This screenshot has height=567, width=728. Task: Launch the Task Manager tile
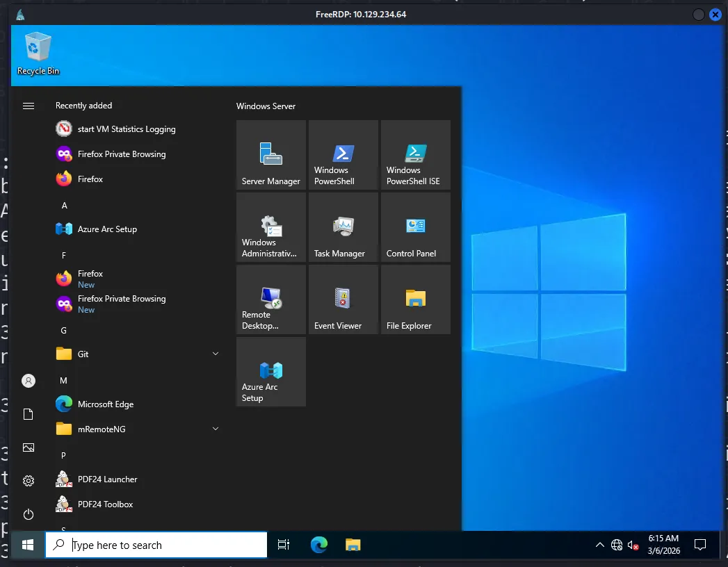pyautogui.click(x=343, y=227)
